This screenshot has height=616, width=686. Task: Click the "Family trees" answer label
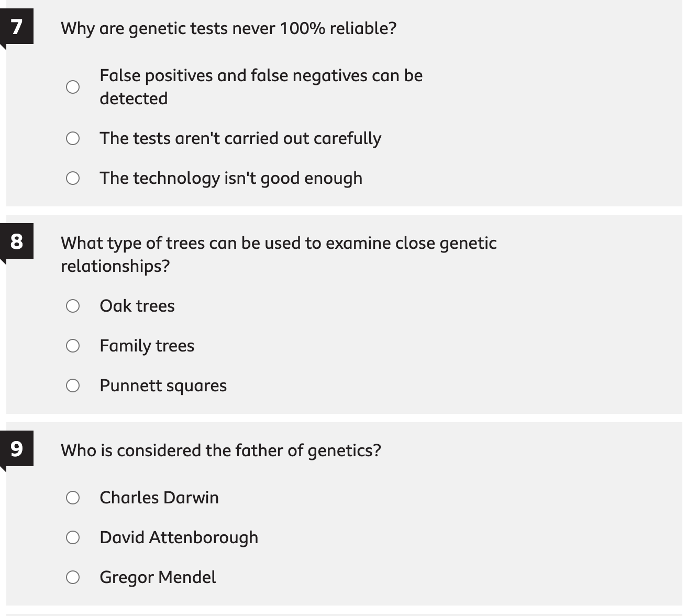point(147,346)
